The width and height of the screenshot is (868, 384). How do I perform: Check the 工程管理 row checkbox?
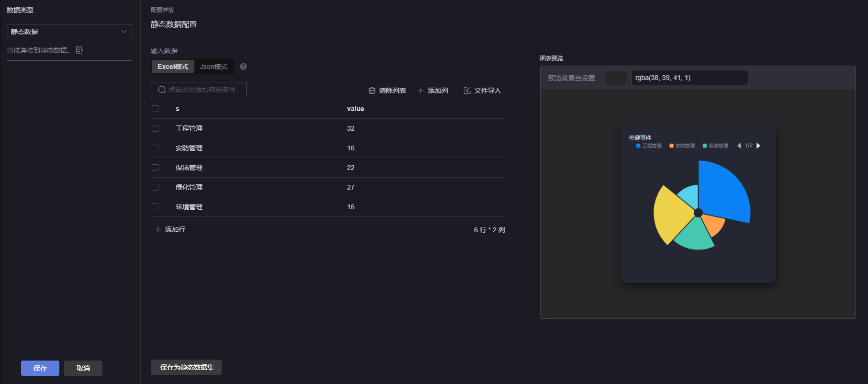pyautogui.click(x=155, y=128)
